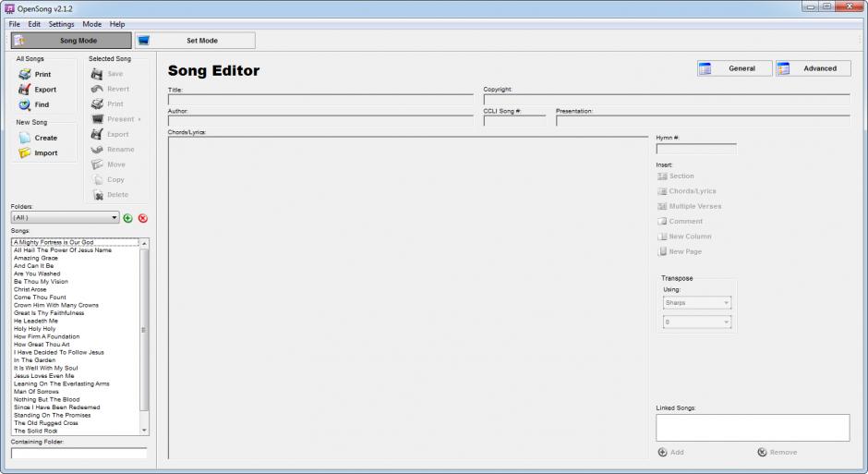This screenshot has width=868, height=474.
Task: Select song Man Of Sorrows
Action: [x=37, y=392]
